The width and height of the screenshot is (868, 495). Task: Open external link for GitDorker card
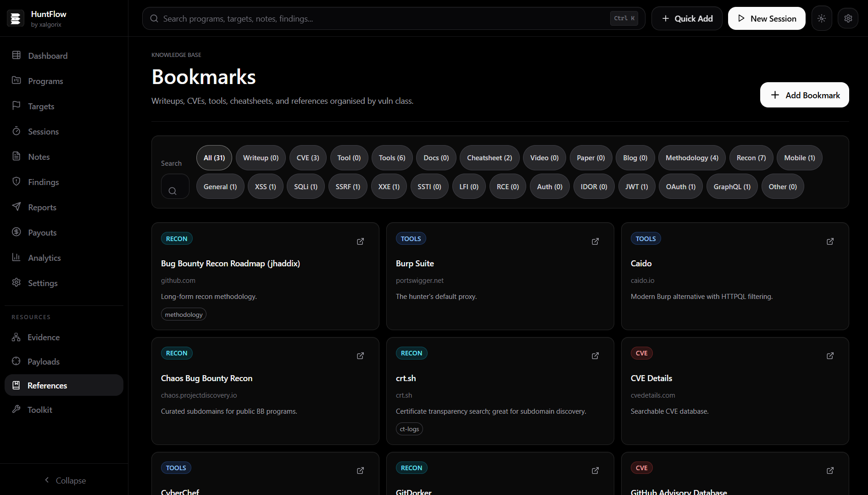[x=595, y=471]
